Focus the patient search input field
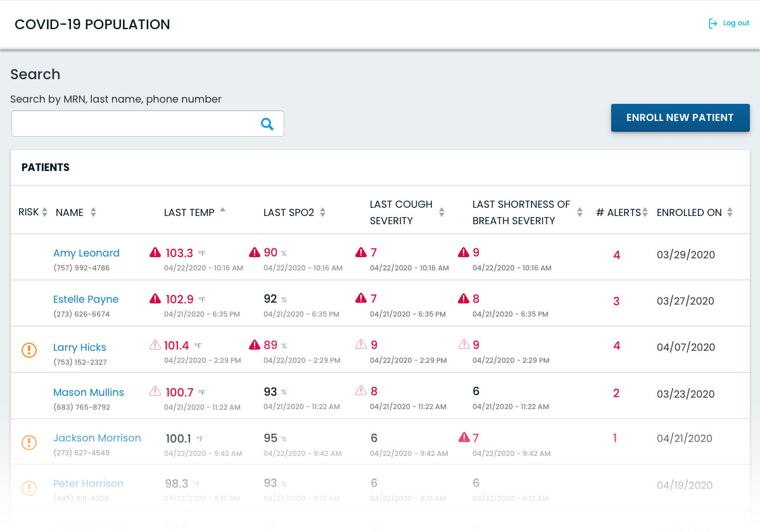This screenshot has width=760, height=532. [x=148, y=123]
